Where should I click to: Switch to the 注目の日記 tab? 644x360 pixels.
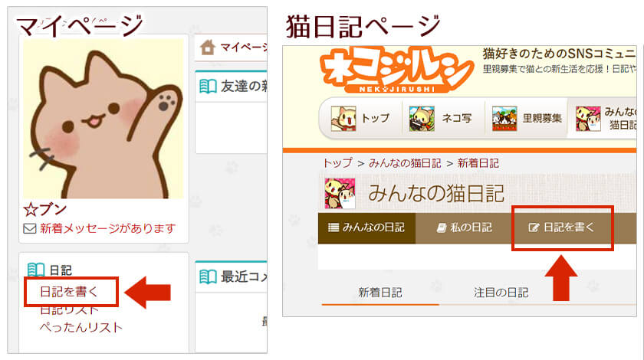501,293
